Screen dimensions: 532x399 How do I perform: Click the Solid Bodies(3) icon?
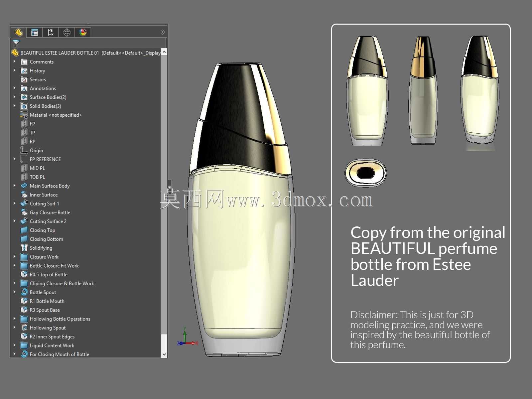(x=24, y=106)
